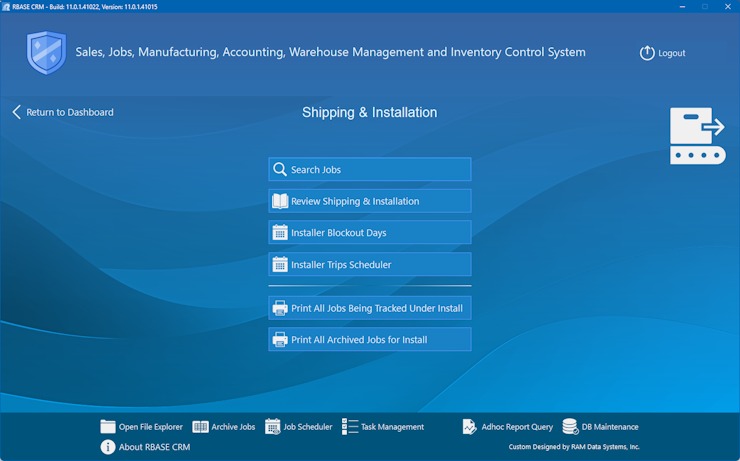Click the Logout power icon
The image size is (740, 461).
click(x=647, y=53)
